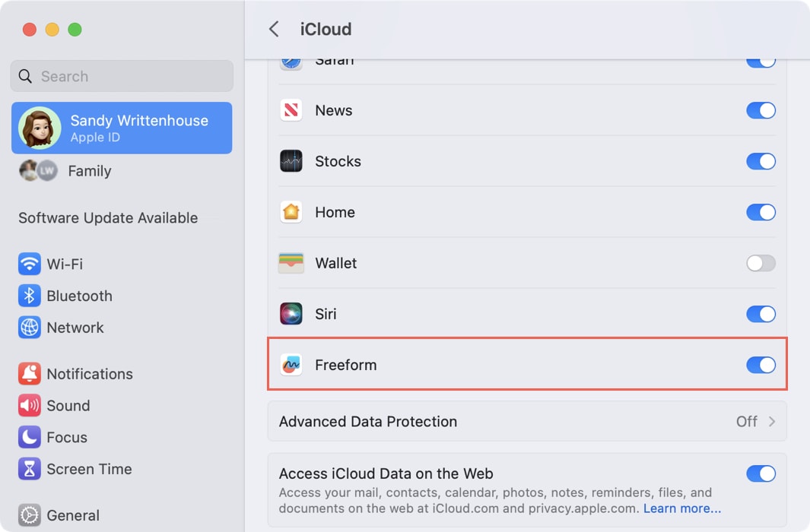This screenshot has height=532, width=810.
Task: Turn off Access iCloud Data on the Web
Action: click(761, 473)
